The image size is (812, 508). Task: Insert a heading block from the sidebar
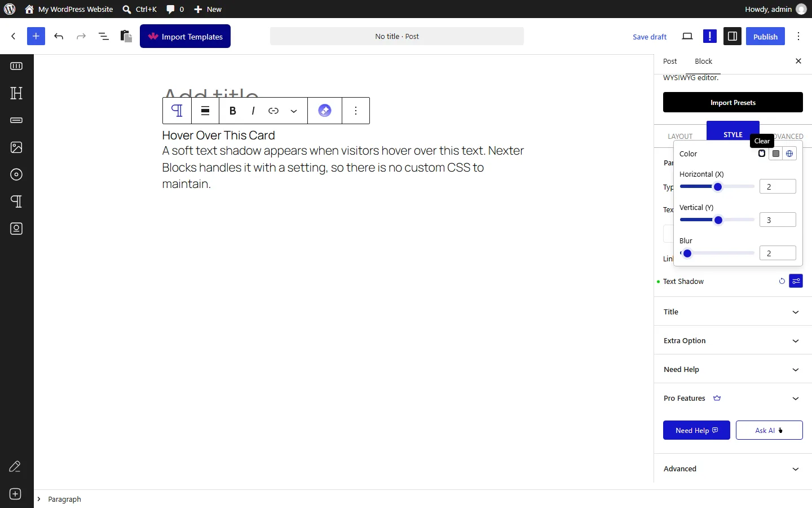[x=16, y=93]
